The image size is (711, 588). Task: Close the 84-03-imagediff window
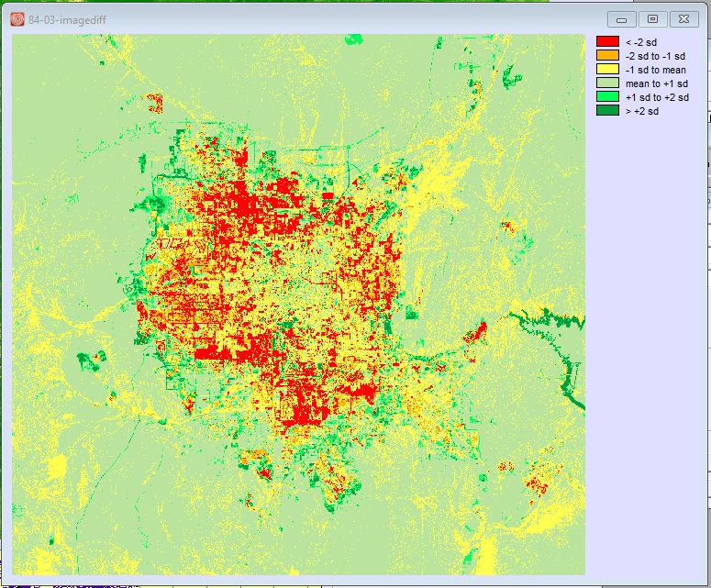[683, 19]
